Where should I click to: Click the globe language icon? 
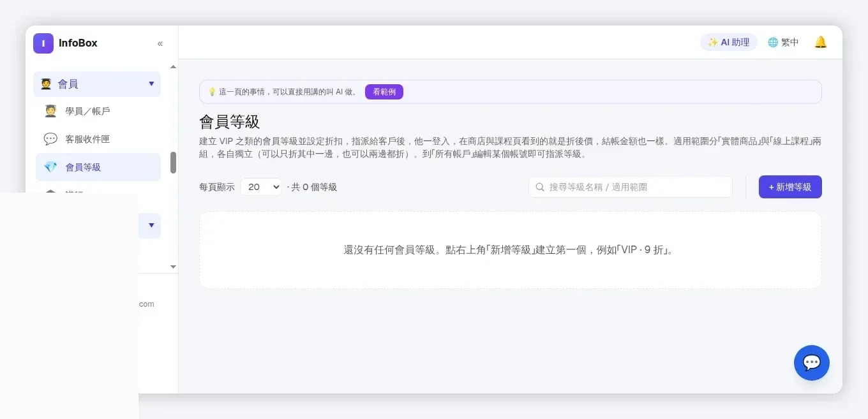coord(773,42)
